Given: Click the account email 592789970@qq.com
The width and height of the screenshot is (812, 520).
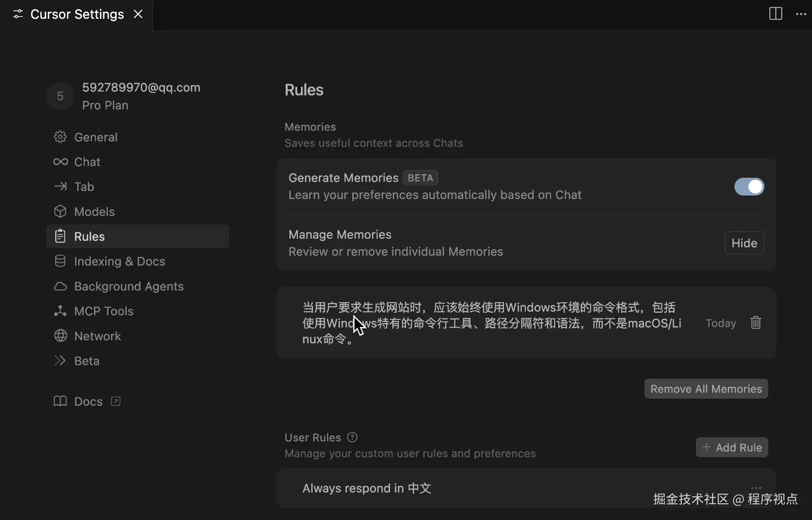Looking at the screenshot, I should 141,87.
